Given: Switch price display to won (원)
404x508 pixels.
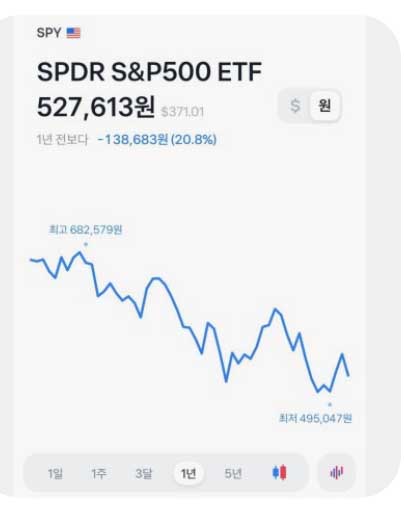Looking at the screenshot, I should [324, 106].
